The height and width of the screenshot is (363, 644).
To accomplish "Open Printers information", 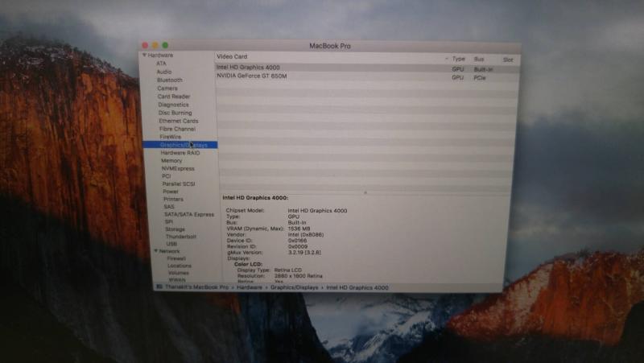I will point(173,199).
